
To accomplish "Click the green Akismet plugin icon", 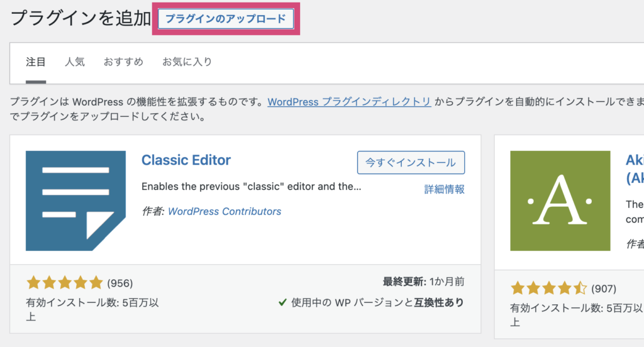I will pyautogui.click(x=560, y=201).
